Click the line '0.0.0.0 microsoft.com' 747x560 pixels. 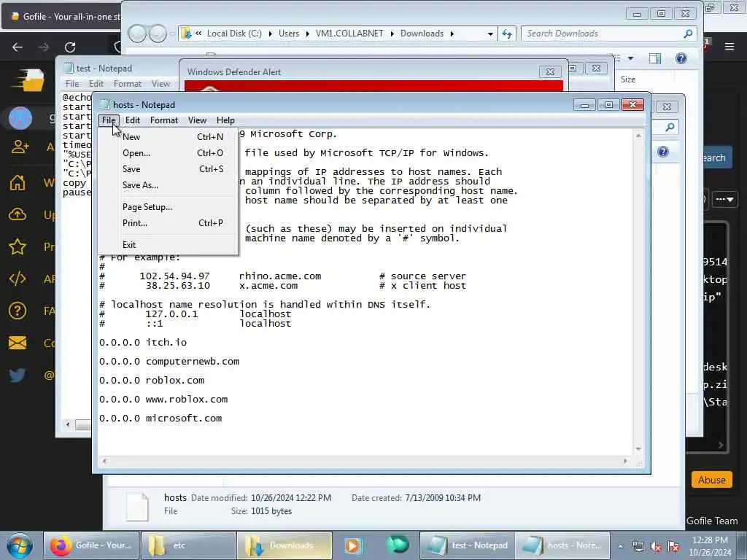click(x=160, y=418)
